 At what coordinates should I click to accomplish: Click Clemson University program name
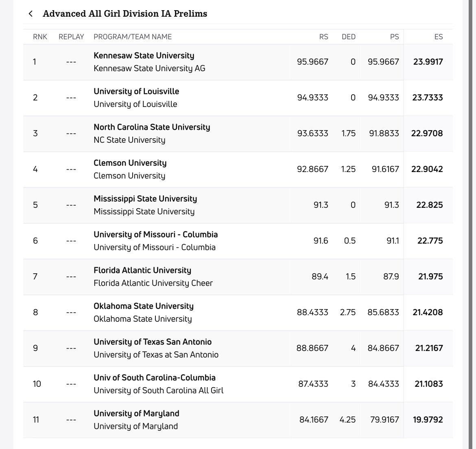[x=130, y=163]
